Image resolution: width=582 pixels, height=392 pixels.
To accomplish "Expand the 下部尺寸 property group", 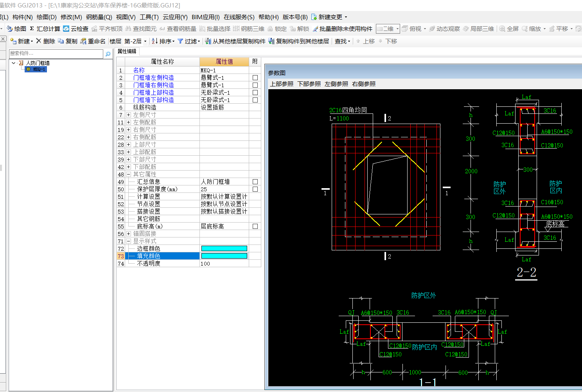I will pos(128,159).
